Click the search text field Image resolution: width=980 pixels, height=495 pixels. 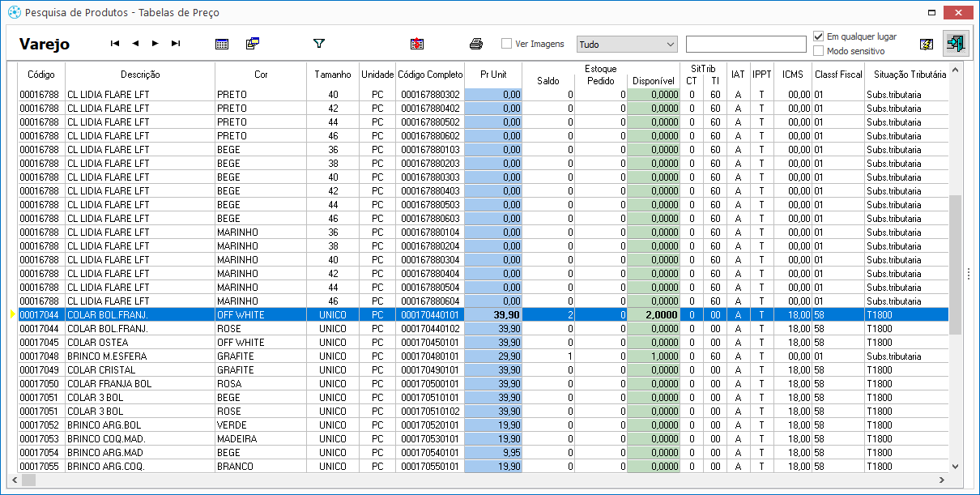(x=745, y=44)
